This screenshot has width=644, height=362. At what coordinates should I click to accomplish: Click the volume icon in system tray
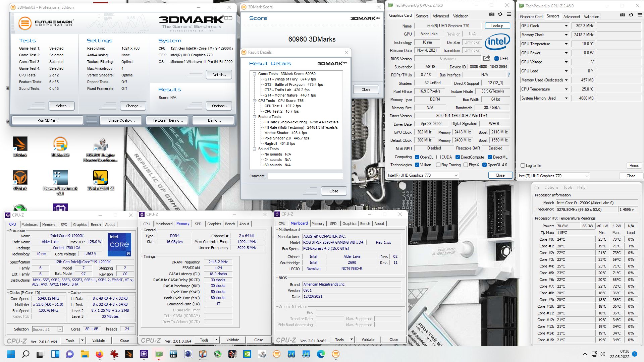click(602, 354)
